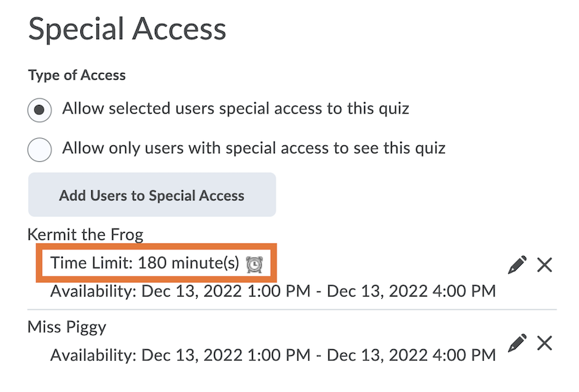Select the 'Allow selected users special access' radio button
579x392 pixels.
40,110
